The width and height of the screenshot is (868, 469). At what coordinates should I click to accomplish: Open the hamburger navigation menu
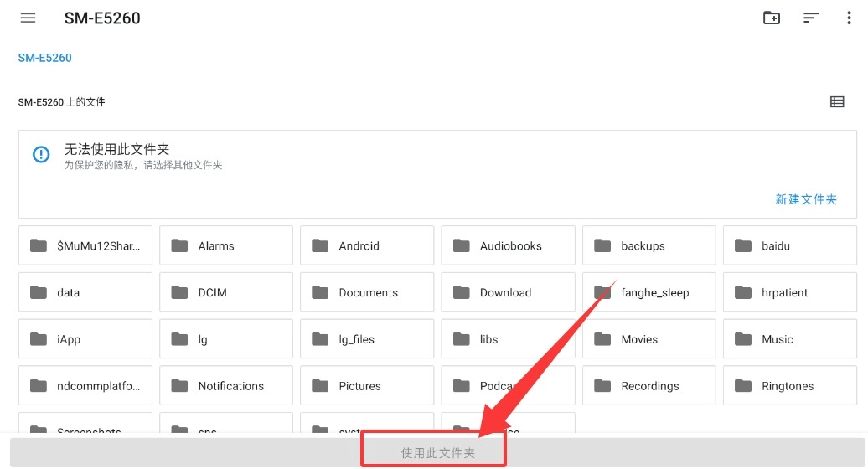coord(28,18)
